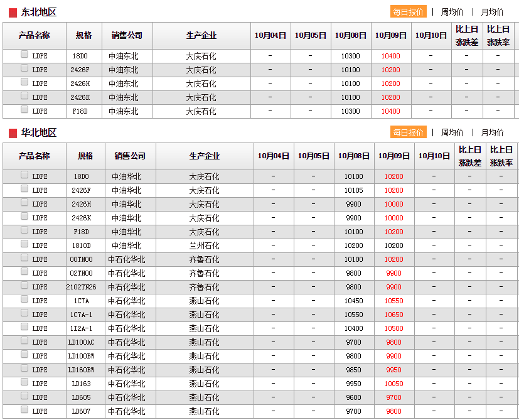The width and height of the screenshot is (519, 420).
Task: Switch to 周均价 in 华北地区 section
Action: coord(452,133)
